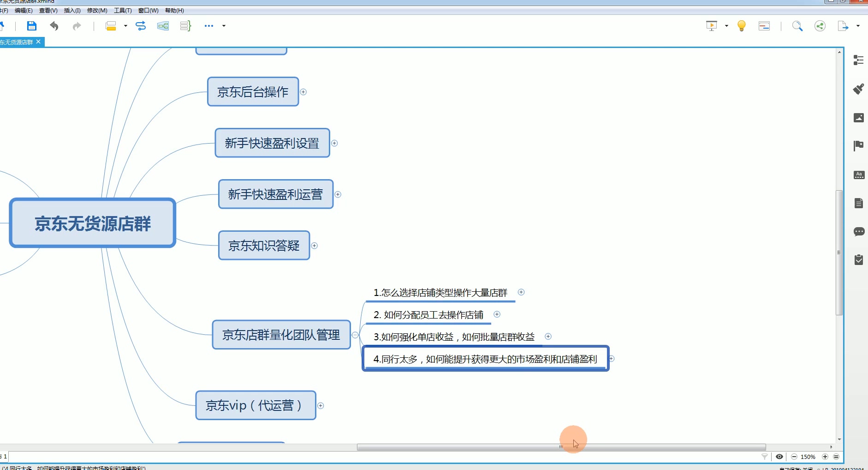Start presentation mode
The height and width of the screenshot is (470, 868).
[712, 26]
